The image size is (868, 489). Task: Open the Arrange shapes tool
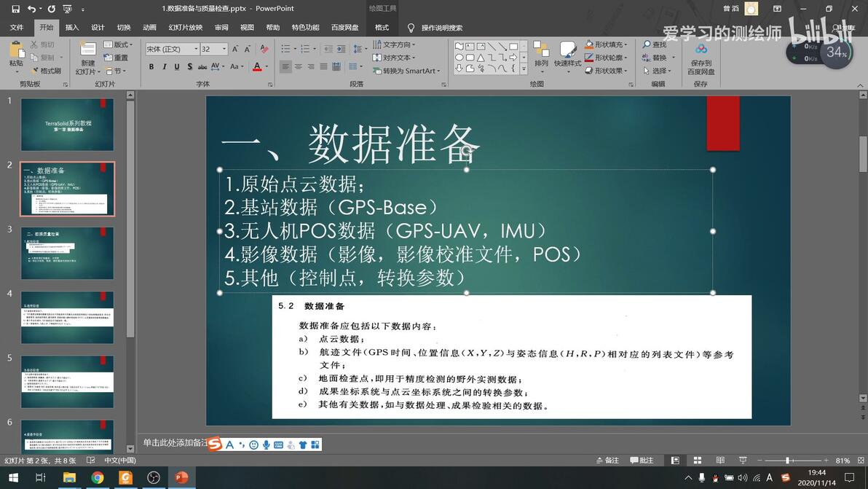click(541, 54)
